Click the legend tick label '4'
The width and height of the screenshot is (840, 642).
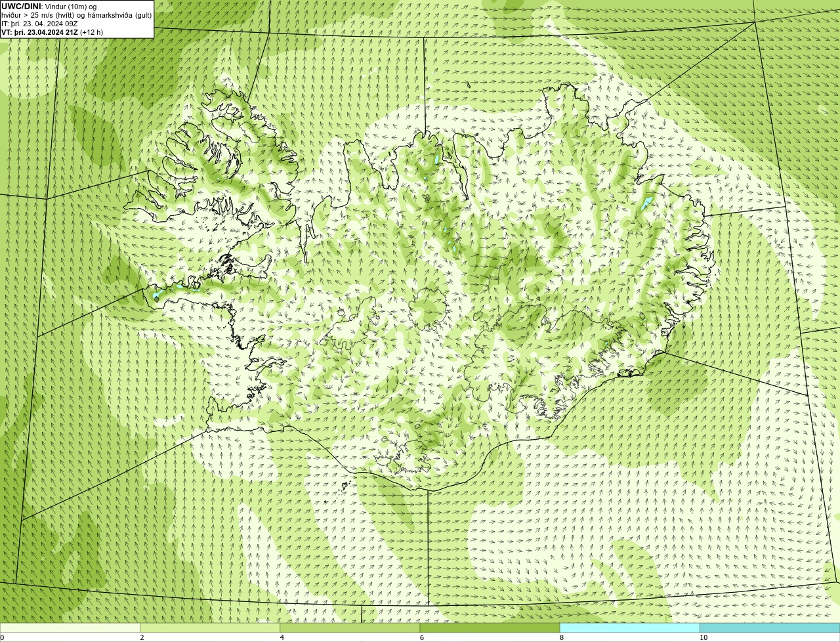[282, 637]
